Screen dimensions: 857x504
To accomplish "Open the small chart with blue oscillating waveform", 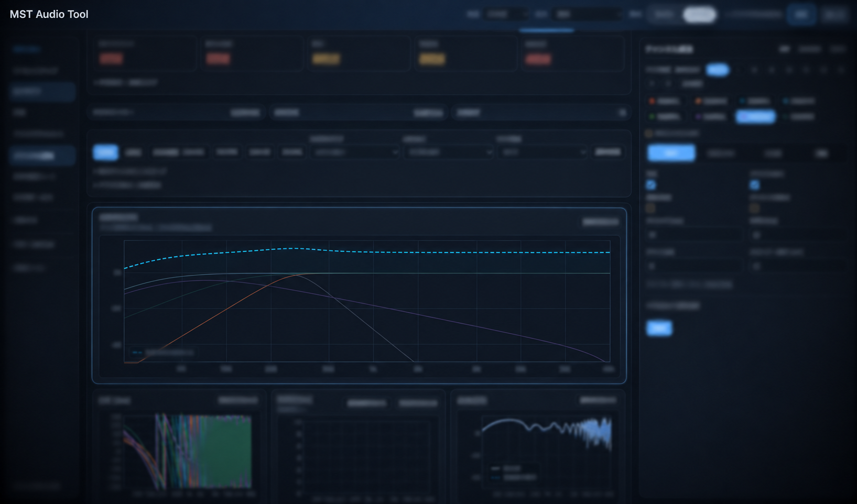I will (538, 447).
